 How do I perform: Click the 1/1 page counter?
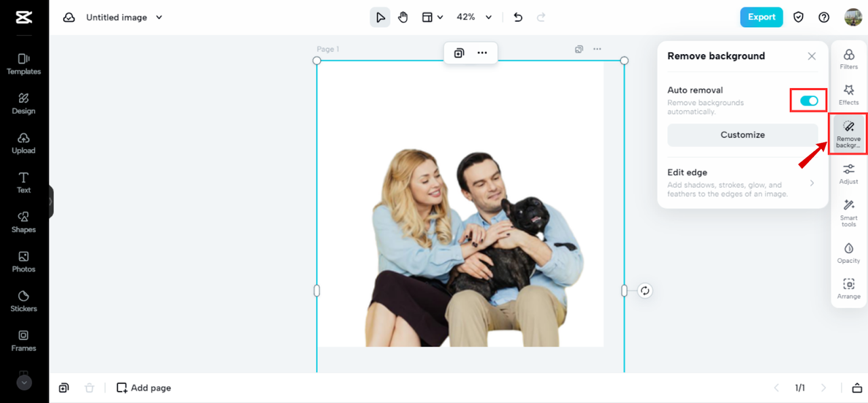coord(800,388)
